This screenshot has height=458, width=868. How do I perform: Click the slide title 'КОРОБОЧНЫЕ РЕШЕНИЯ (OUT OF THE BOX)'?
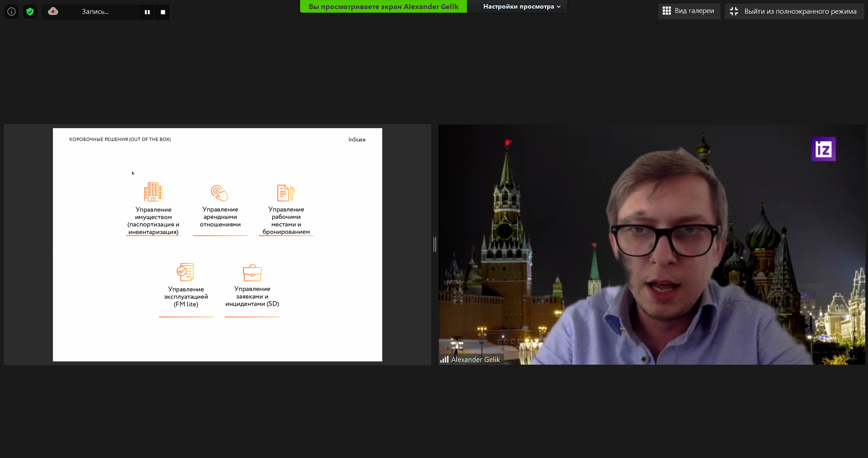120,140
